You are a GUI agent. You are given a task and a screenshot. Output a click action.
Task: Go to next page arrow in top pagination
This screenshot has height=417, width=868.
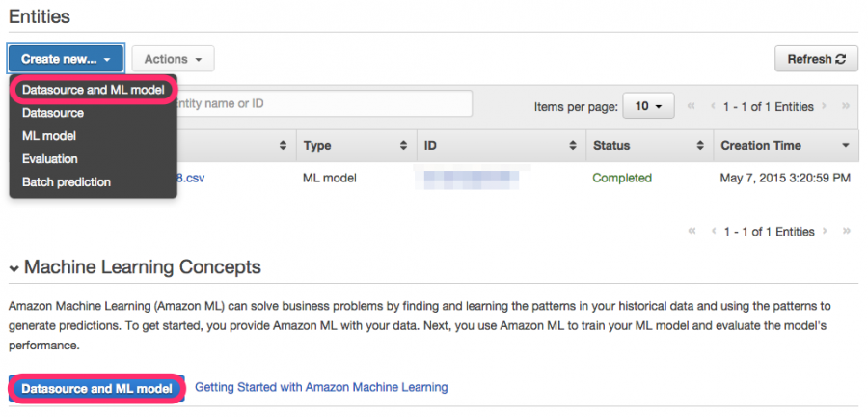point(825,106)
